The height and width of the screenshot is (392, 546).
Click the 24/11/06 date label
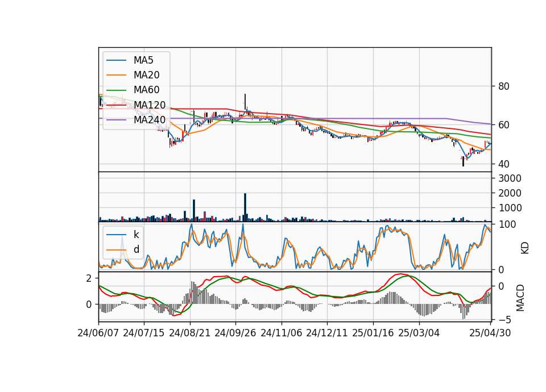(x=282, y=333)
